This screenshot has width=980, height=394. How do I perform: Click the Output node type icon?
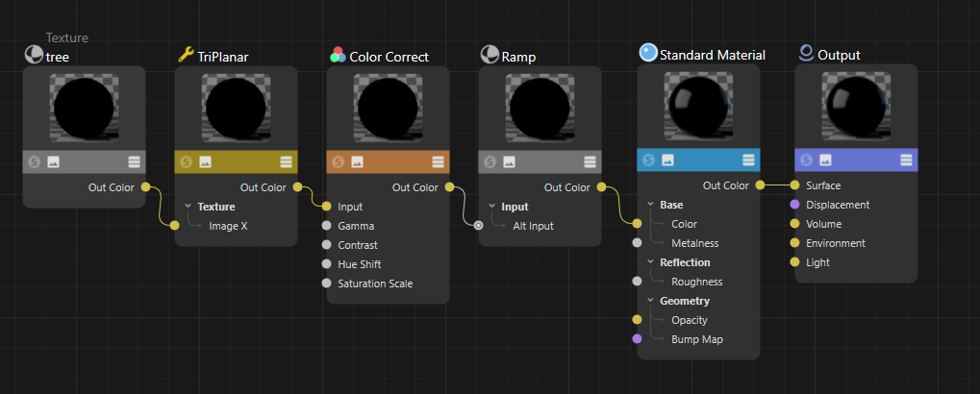(x=806, y=53)
